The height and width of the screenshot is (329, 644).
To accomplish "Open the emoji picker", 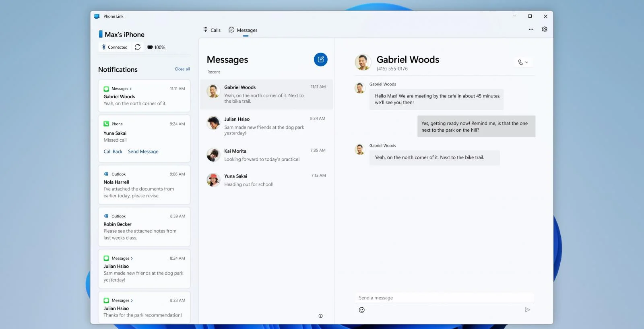I will tap(361, 310).
